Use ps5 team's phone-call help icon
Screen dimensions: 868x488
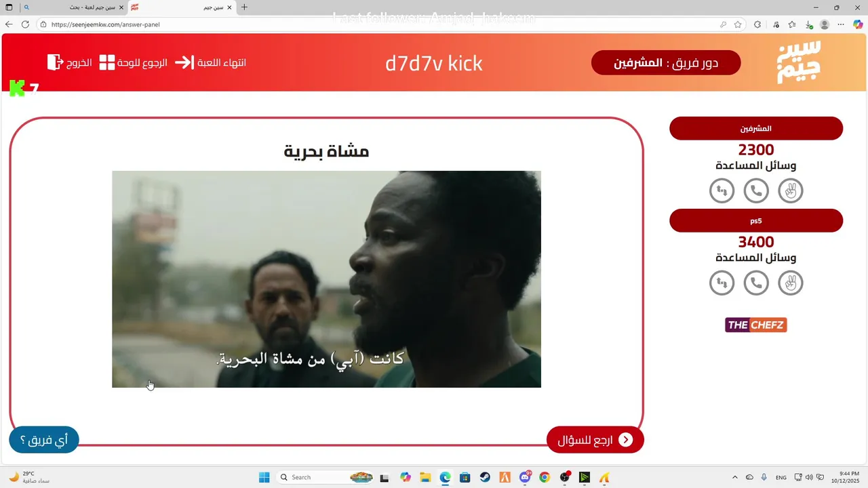pyautogui.click(x=756, y=283)
